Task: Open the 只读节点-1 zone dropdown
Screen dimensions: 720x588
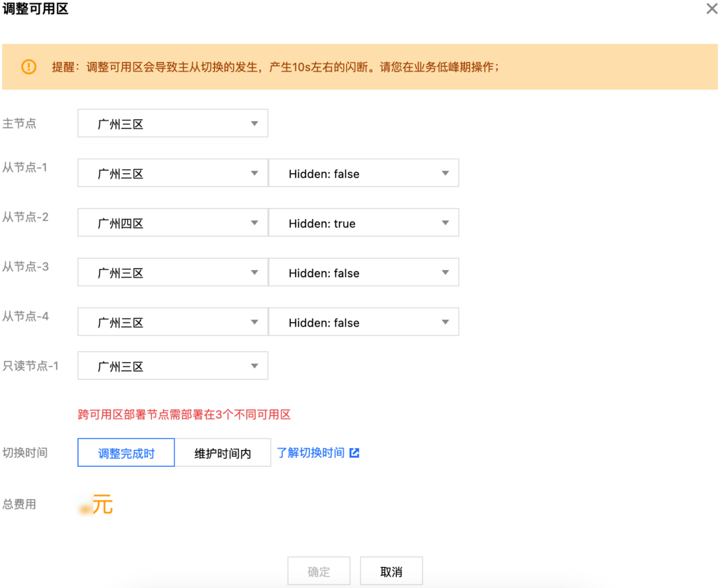Action: click(x=173, y=366)
